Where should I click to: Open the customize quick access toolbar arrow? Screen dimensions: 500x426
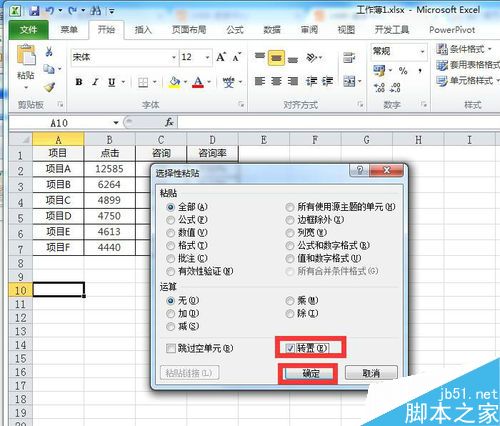click(112, 12)
